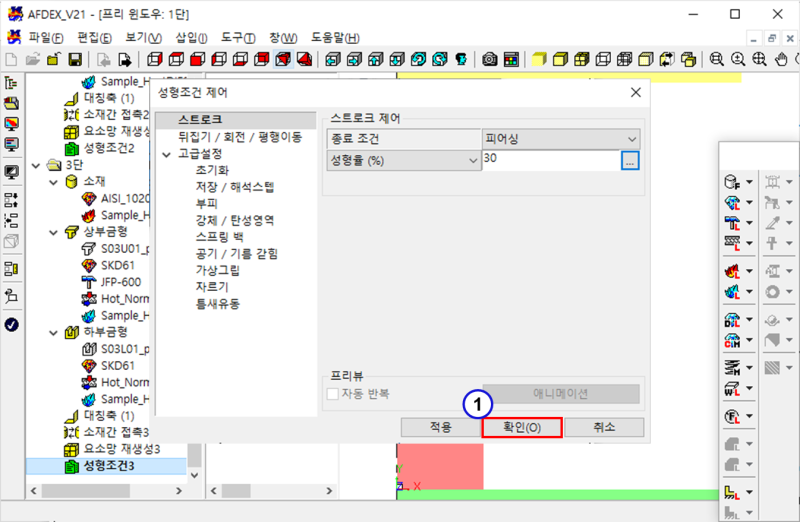Click the zoom-in magnifier toolbar icon

739,59
